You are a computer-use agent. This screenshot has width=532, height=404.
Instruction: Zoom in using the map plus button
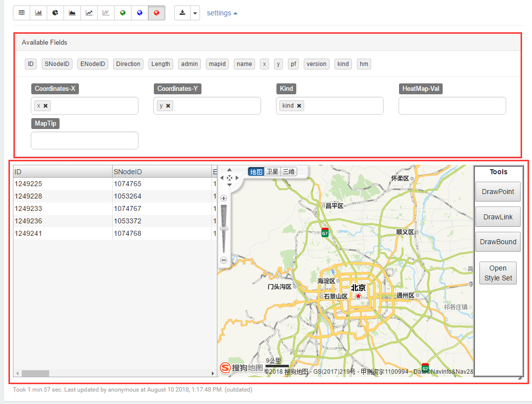coord(223,198)
